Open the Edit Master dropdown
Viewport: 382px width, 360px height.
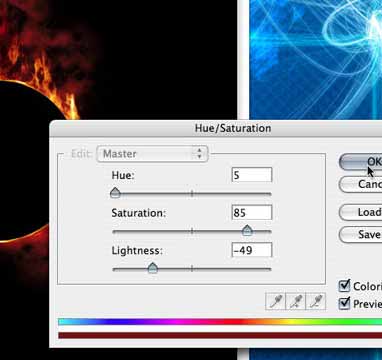click(152, 154)
